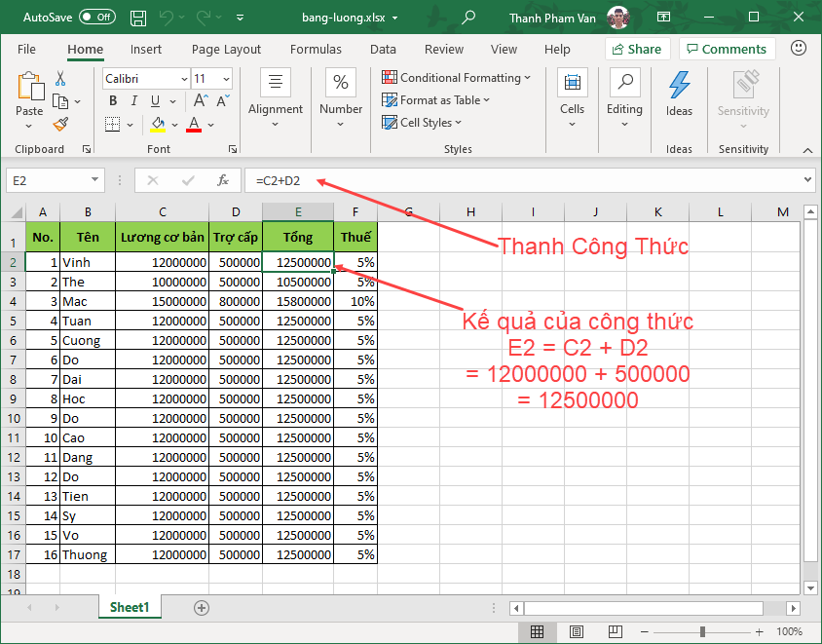Click the vertical scrollbar down arrow

click(810, 587)
